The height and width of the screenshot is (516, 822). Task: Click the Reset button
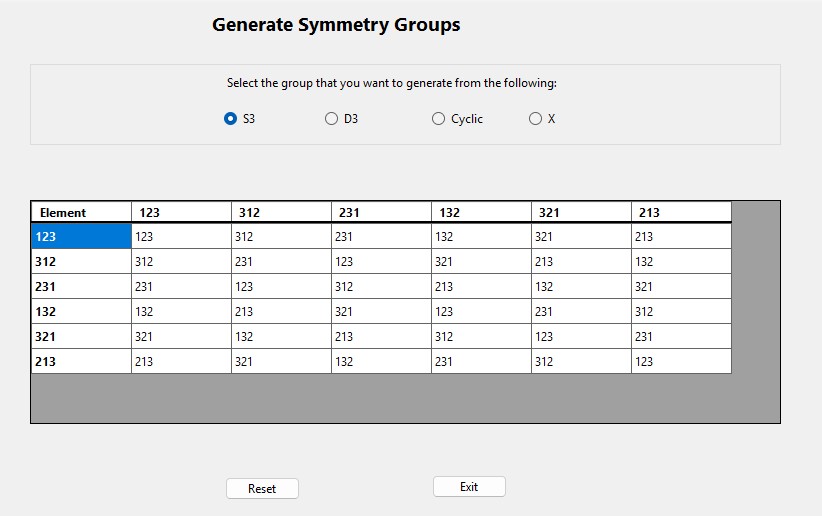pos(262,489)
